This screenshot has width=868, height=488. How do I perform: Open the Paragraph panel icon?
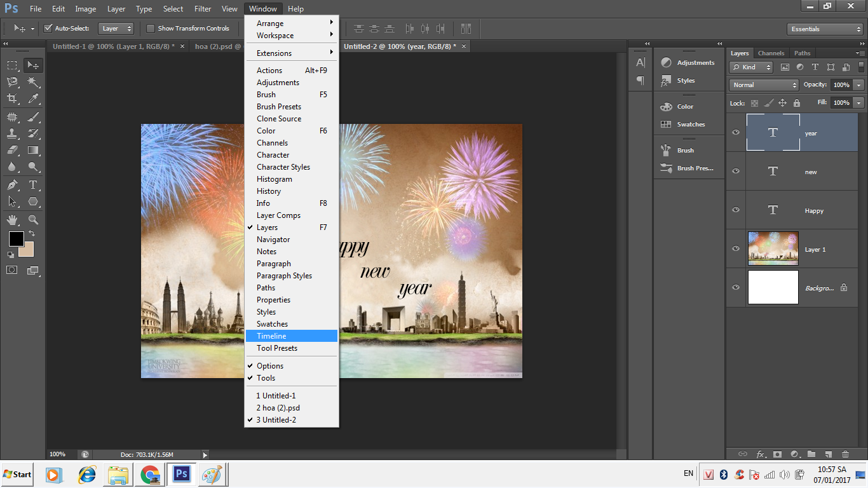[641, 80]
